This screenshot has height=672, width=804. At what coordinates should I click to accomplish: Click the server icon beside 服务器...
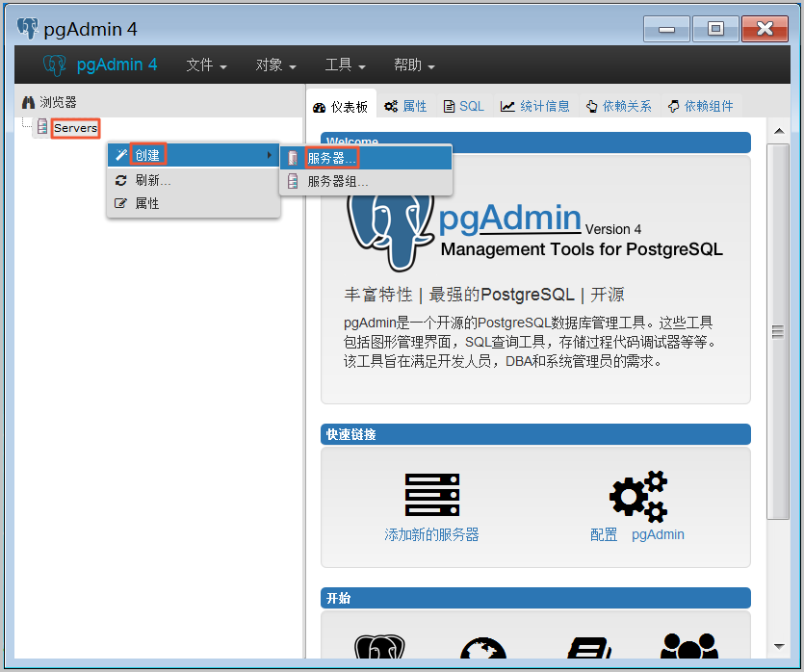pos(293,158)
